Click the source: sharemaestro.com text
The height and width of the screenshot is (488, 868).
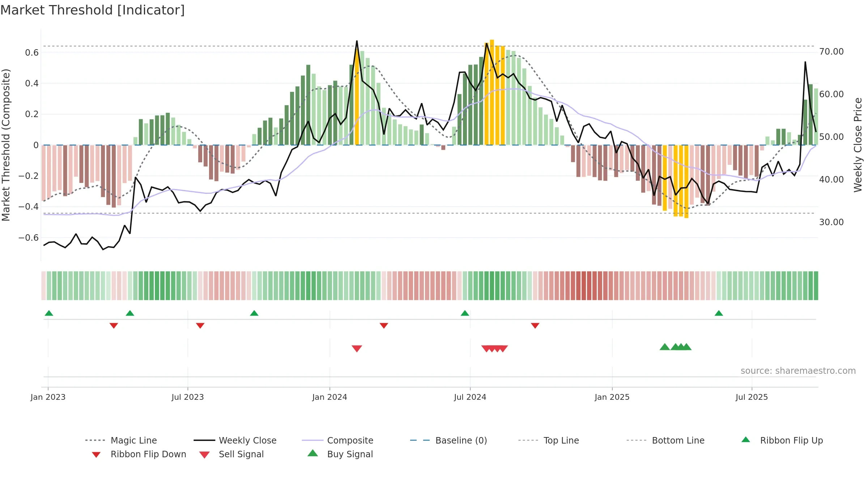(798, 371)
